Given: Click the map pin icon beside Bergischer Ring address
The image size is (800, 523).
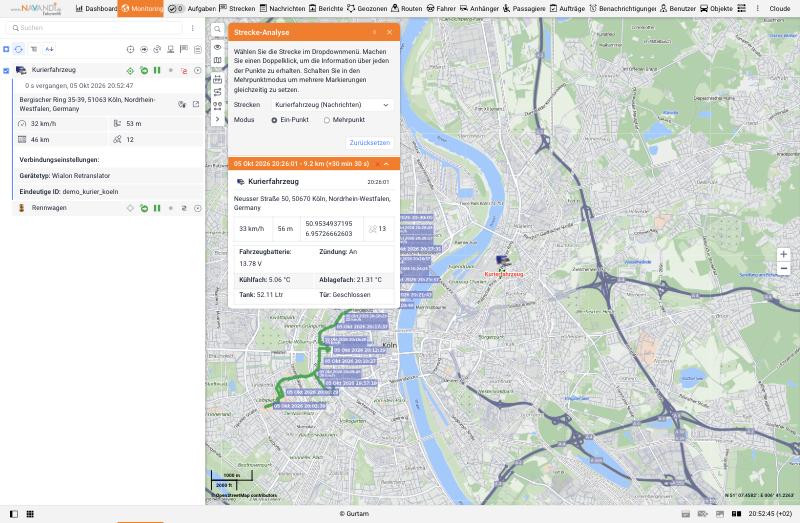Looking at the screenshot, I should [182, 104].
